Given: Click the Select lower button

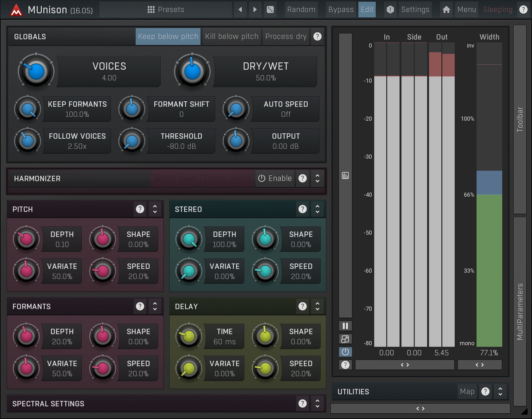Looking at the screenshot, I should (x=176, y=178).
